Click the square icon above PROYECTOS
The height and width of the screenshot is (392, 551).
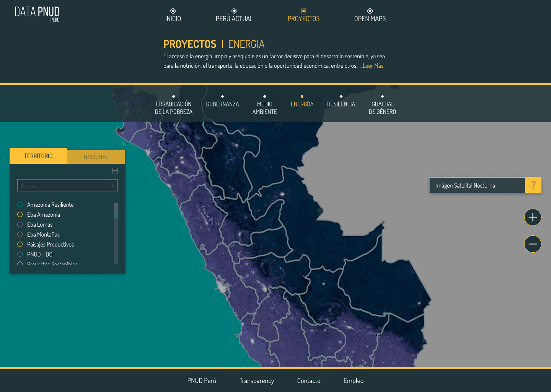pyautogui.click(x=303, y=11)
